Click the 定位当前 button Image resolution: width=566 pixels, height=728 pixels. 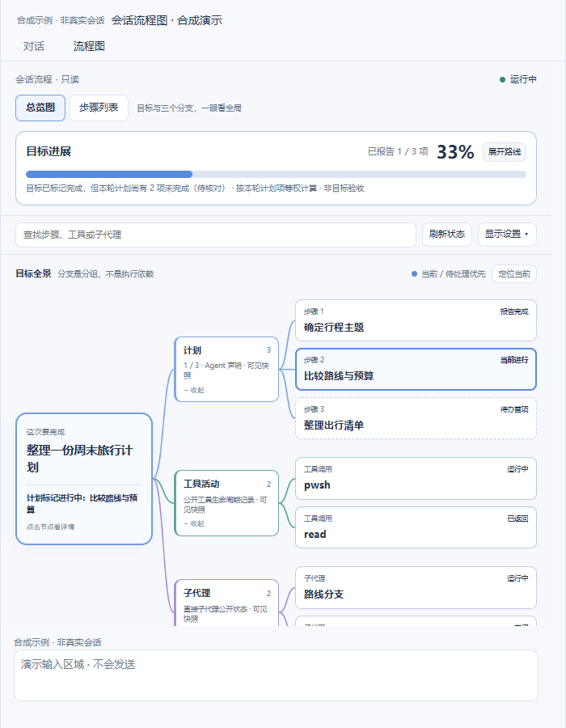click(x=514, y=274)
